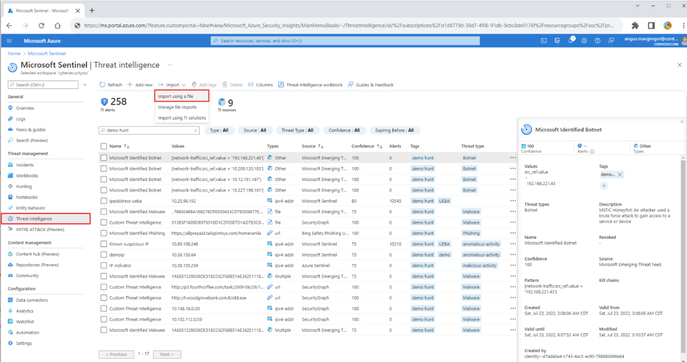
Task: Select Manage file imports
Action: (x=177, y=107)
